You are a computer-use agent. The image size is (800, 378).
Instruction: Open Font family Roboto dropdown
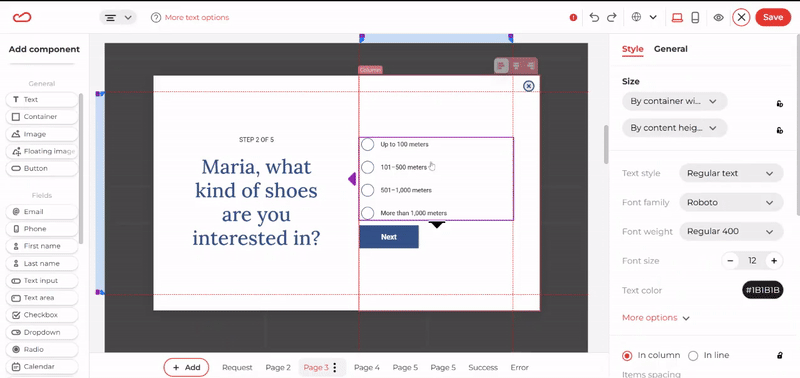point(731,203)
